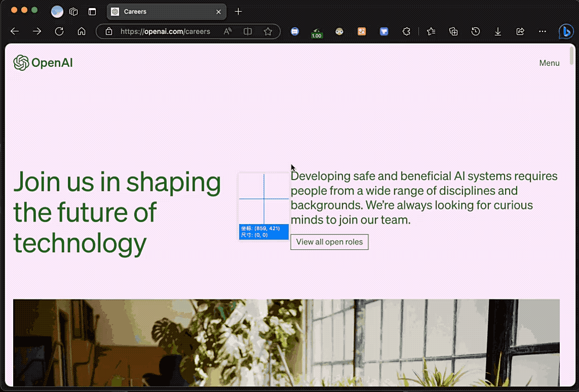
Task: Open Collections panel
Action: (x=453, y=31)
